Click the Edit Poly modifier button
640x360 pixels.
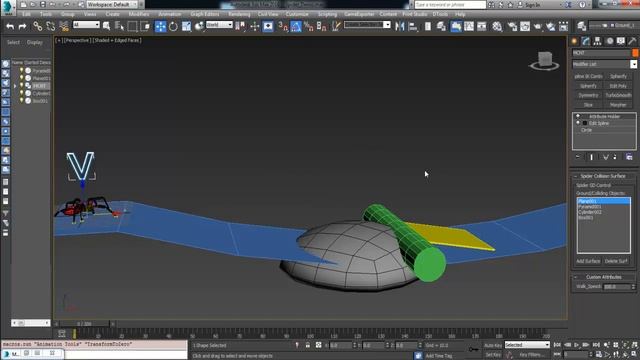(618, 86)
